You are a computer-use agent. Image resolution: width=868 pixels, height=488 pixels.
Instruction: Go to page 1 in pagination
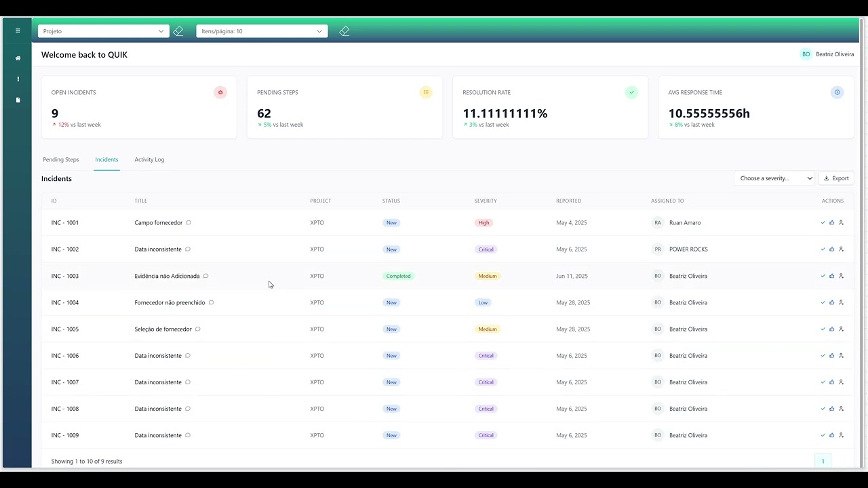[x=823, y=461]
